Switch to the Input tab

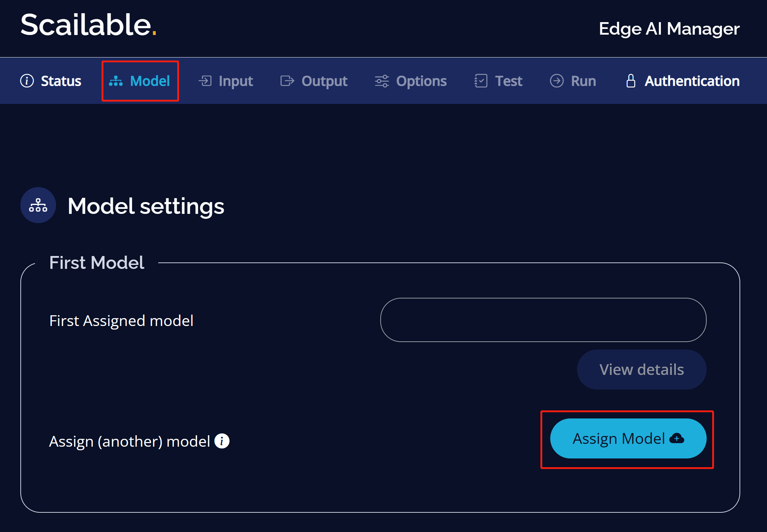click(226, 81)
